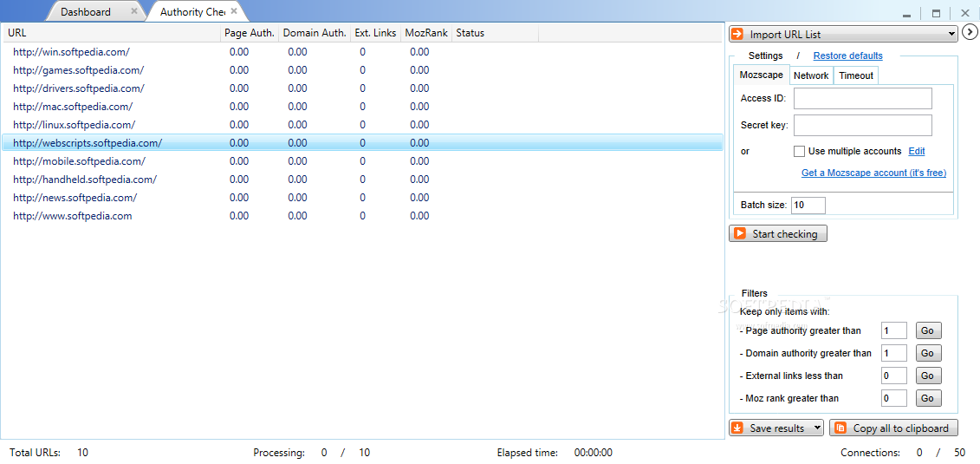Image resolution: width=980 pixels, height=464 pixels.
Task: Click Go for Domain authority filter
Action: pos(928,353)
